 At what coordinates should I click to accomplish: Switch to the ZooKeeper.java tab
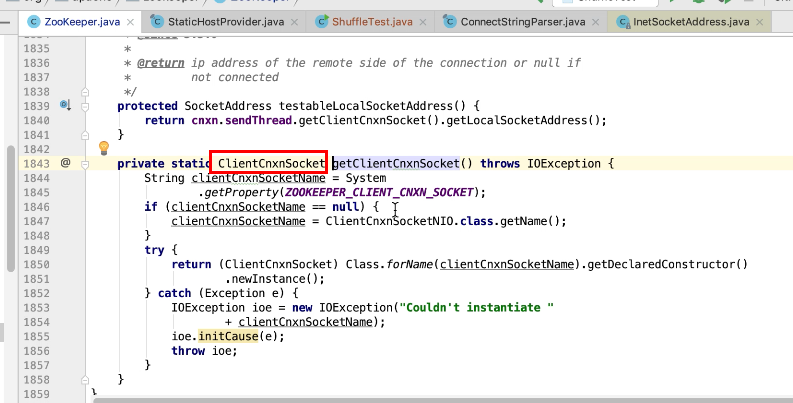click(x=81, y=22)
